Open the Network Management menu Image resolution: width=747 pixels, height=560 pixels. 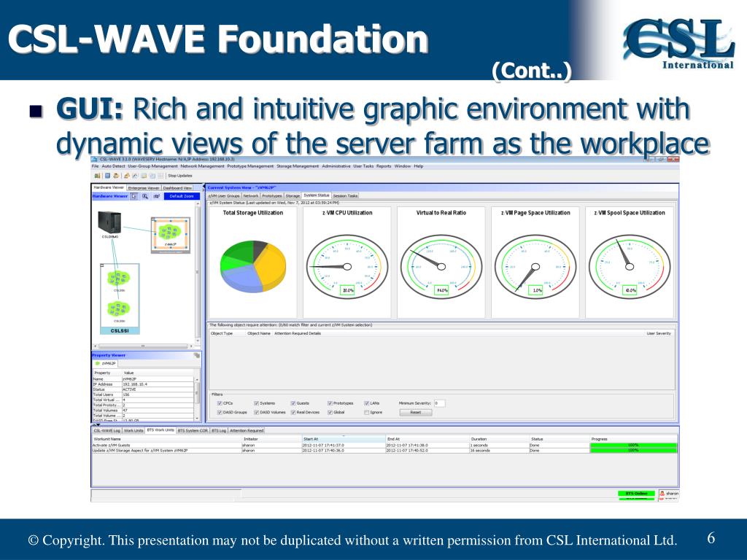pyautogui.click(x=202, y=166)
